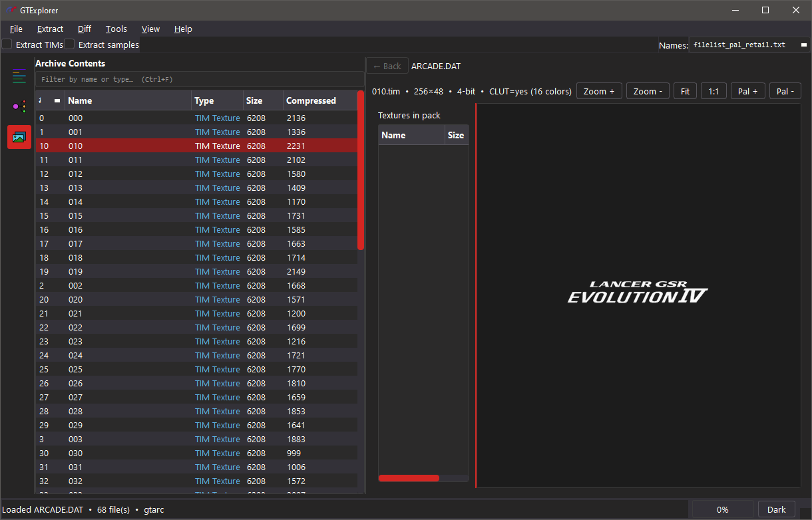
Task: Focus the Filter by name or type field
Action: pyautogui.click(x=199, y=79)
